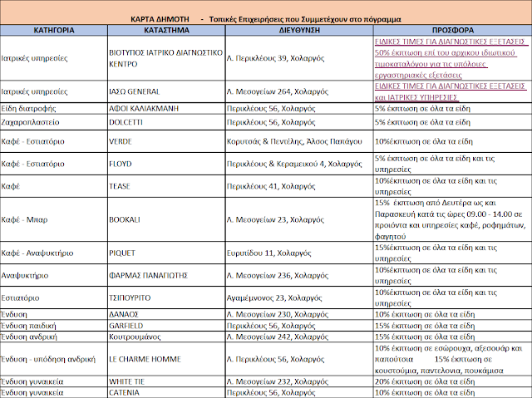The image size is (532, 398).
Task: Select the ΦΑΡΜΑΣ ΠΑΝΑΓΙΩΤΗΣ store cell
Action: coord(166,275)
